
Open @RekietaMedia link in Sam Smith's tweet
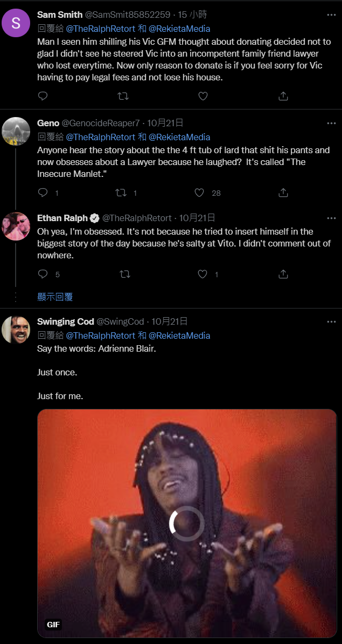pos(179,29)
